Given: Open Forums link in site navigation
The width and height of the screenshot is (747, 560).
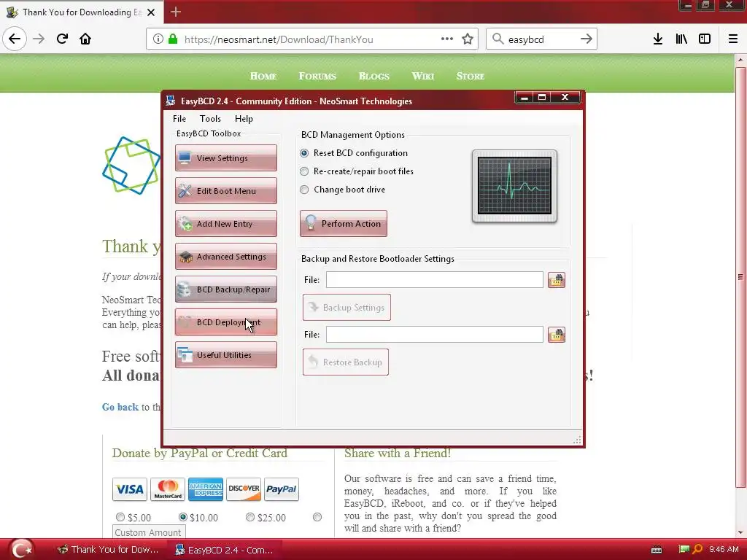Looking at the screenshot, I should point(317,76).
